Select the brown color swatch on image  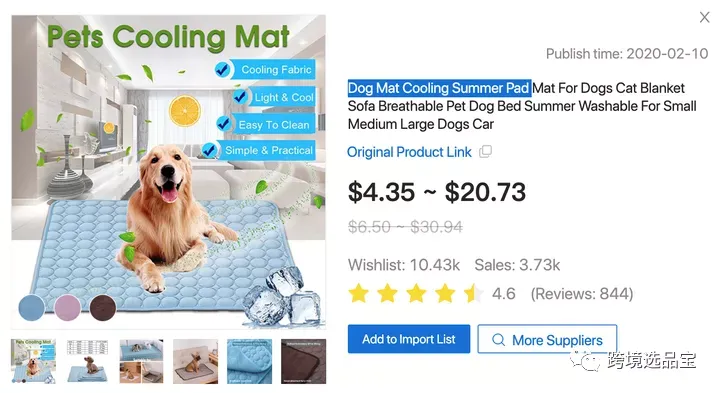click(x=103, y=307)
